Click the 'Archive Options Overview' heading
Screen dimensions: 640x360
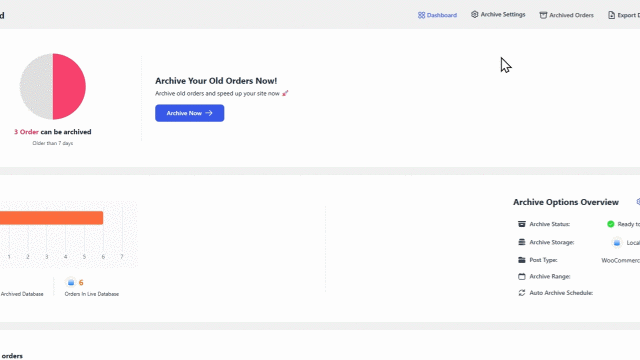566,202
